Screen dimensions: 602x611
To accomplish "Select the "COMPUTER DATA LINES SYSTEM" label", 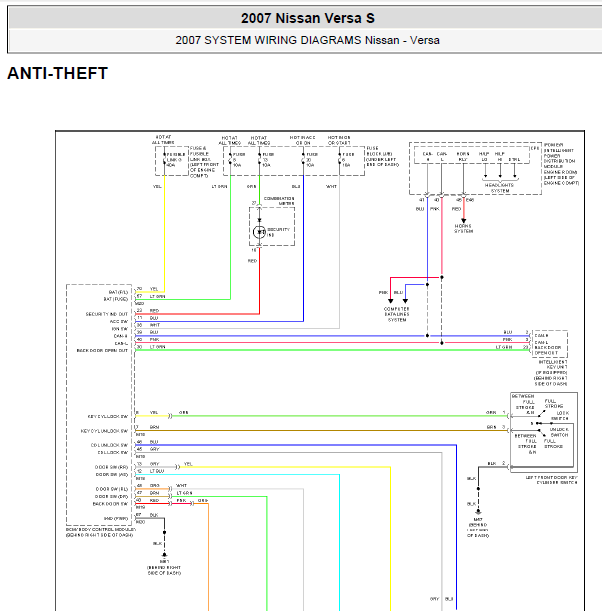I will click(x=397, y=314).
